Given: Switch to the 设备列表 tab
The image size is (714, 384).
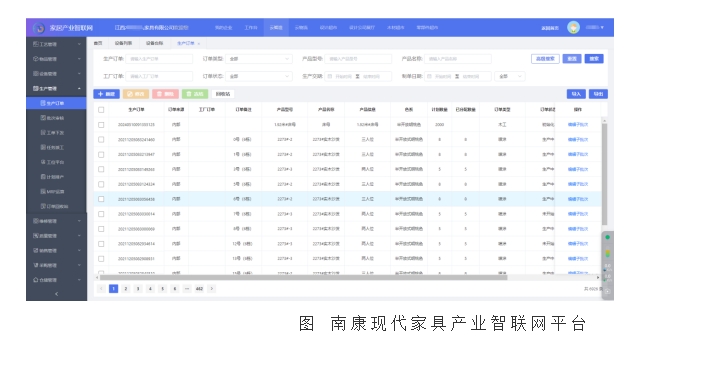Looking at the screenshot, I should coord(123,43).
